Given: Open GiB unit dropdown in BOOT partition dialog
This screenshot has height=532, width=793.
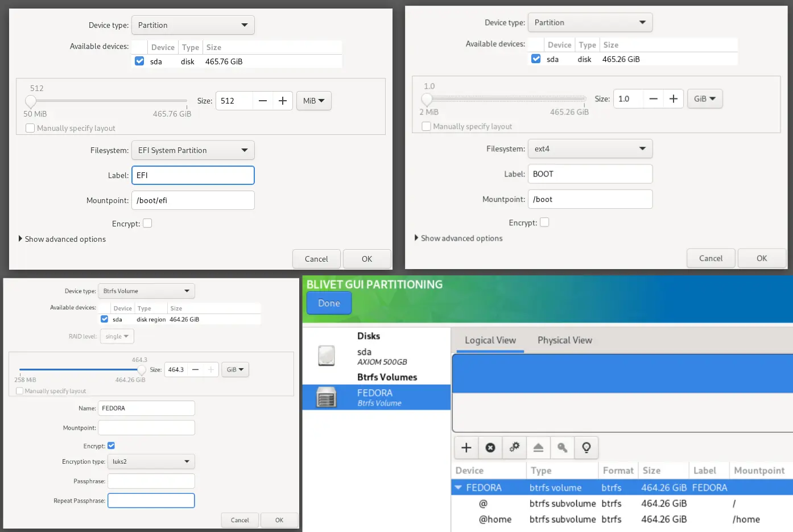Looking at the screenshot, I should [x=705, y=99].
